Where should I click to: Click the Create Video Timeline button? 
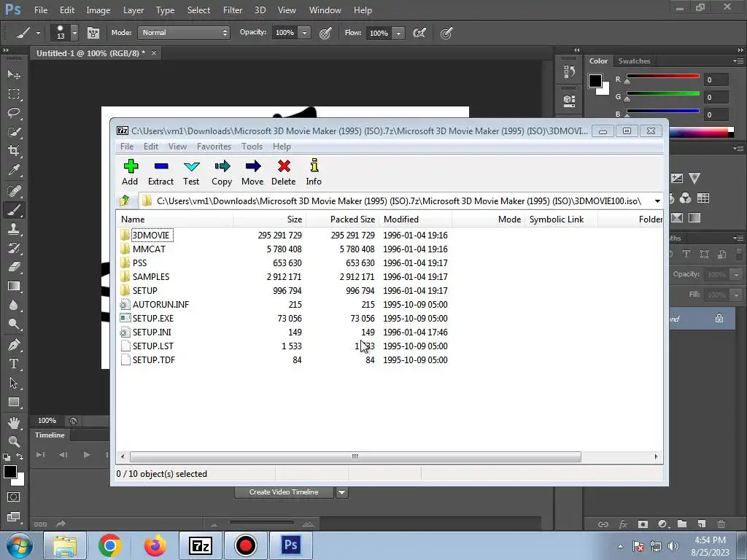pyautogui.click(x=284, y=492)
